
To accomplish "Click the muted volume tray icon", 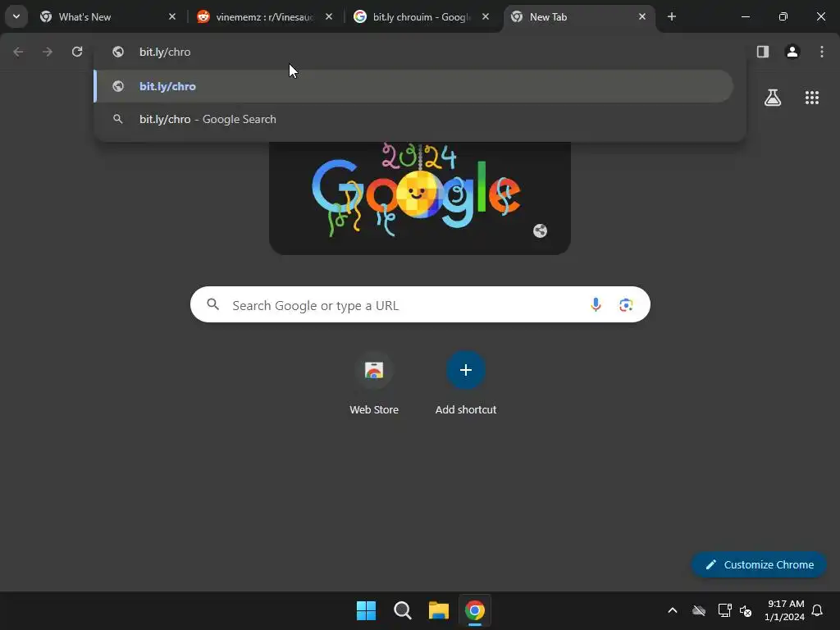I will pyautogui.click(x=745, y=610).
